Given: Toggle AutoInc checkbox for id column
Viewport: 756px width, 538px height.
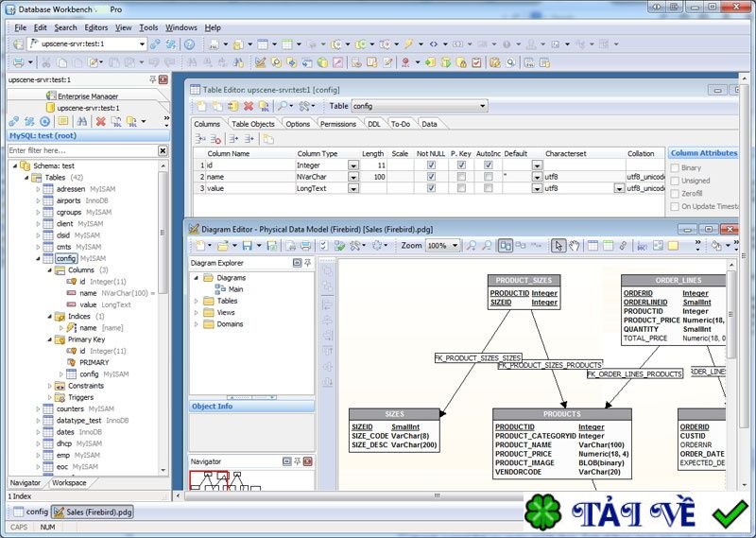Looking at the screenshot, I should point(488,165).
